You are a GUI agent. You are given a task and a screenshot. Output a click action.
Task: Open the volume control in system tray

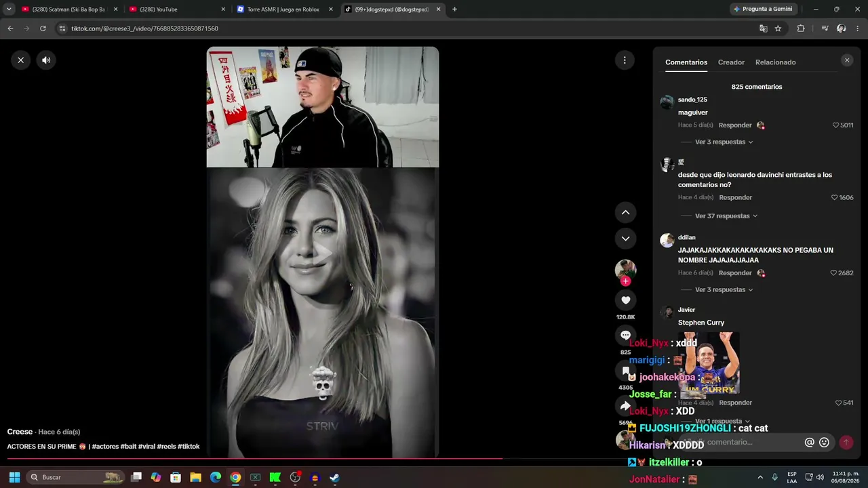pyautogui.click(x=820, y=477)
